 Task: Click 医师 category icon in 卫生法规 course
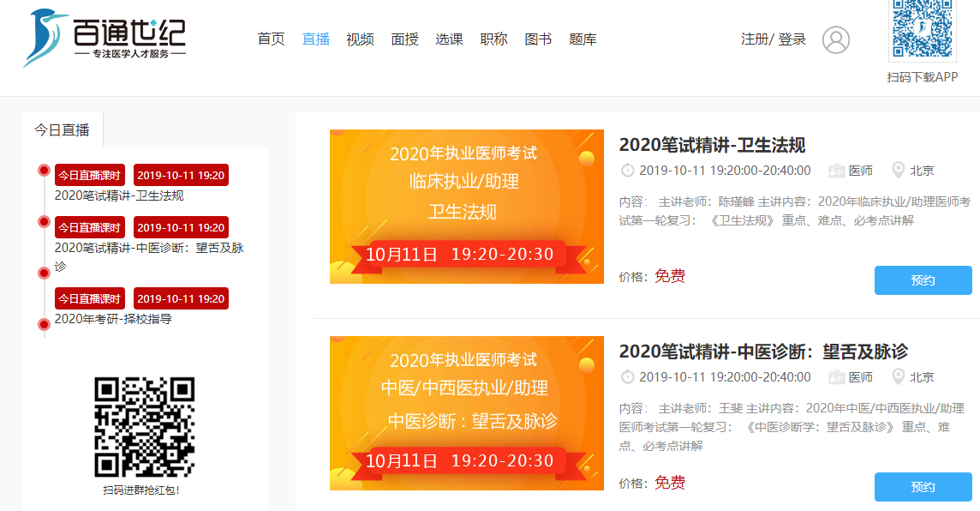[836, 170]
